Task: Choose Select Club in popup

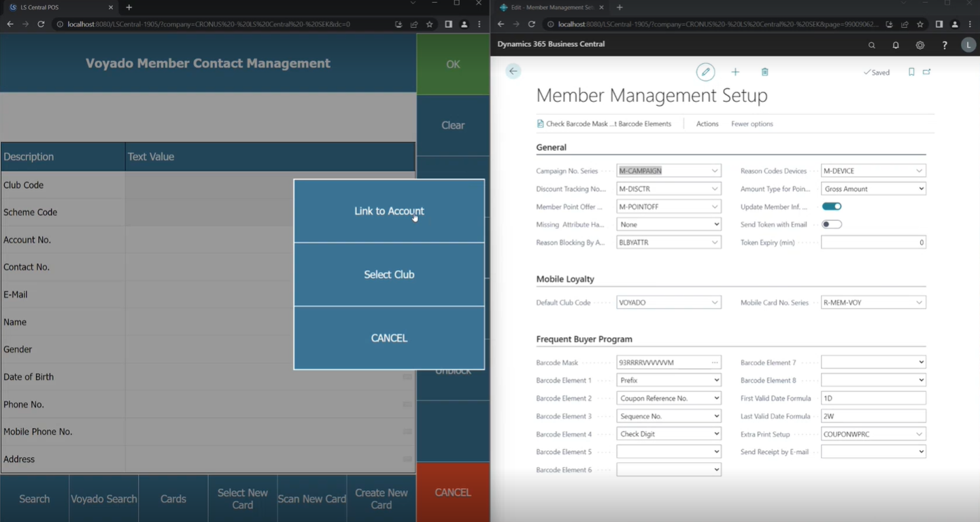Action: click(389, 275)
